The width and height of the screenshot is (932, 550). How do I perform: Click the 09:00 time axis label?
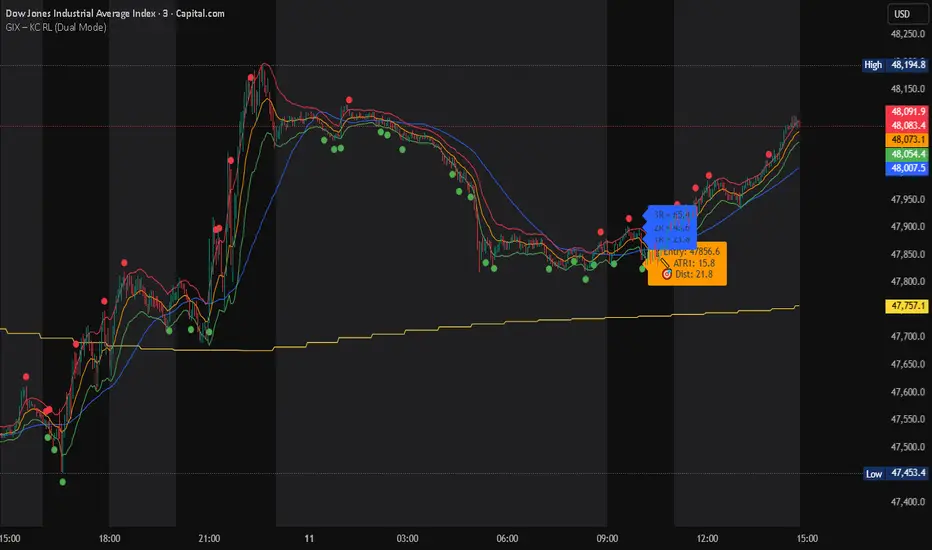pos(607,539)
